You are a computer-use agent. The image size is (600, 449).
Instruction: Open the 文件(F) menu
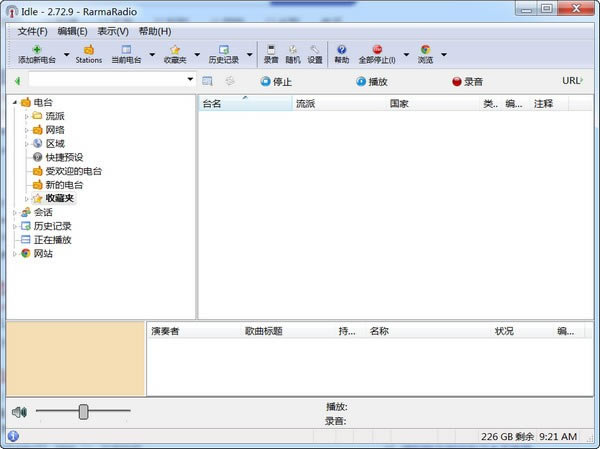(x=33, y=31)
